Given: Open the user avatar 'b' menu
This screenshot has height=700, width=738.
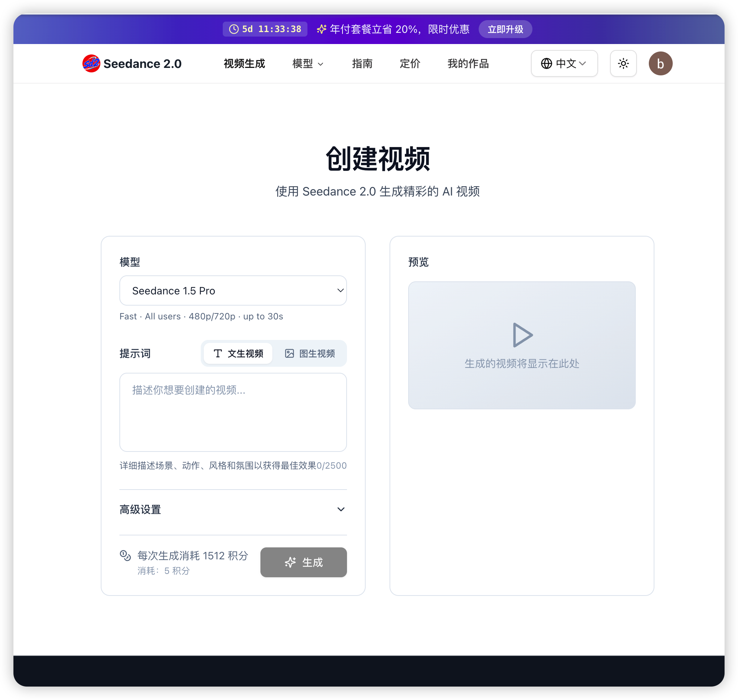Looking at the screenshot, I should pos(660,63).
